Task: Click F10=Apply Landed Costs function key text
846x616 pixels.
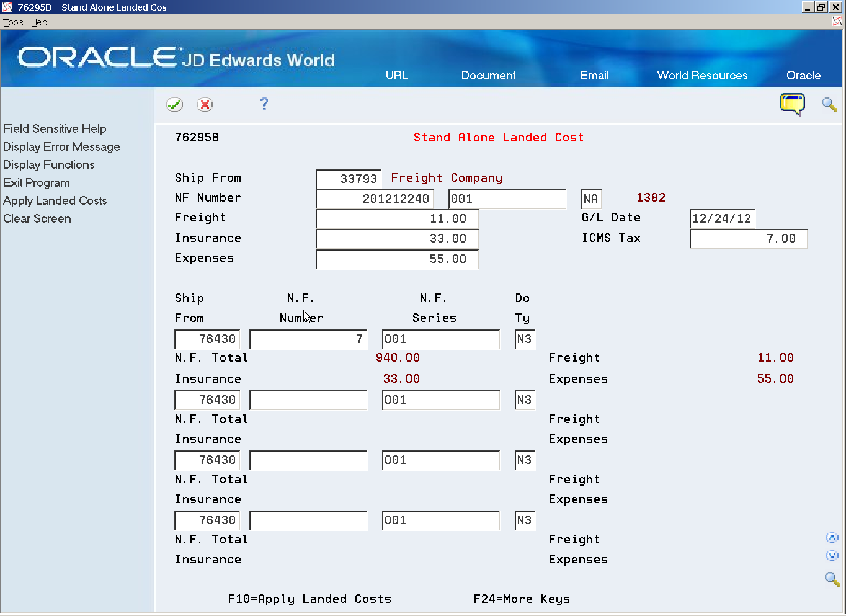Action: pyautogui.click(x=309, y=599)
